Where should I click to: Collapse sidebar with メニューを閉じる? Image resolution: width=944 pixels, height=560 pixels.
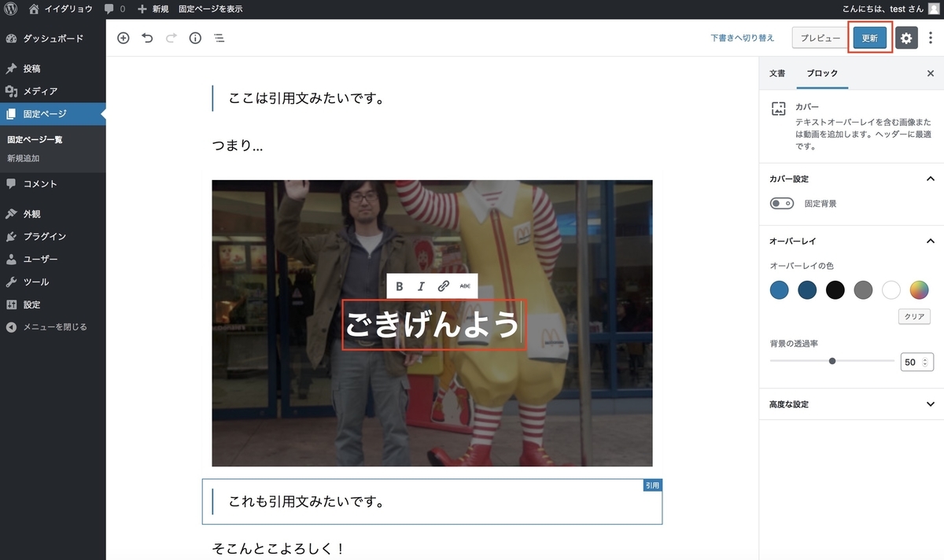(53, 327)
